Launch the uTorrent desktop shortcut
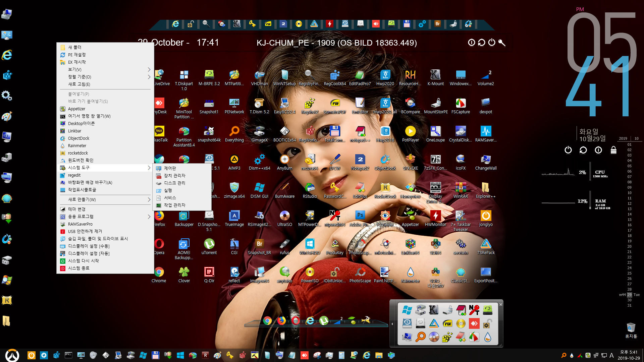Viewport: 644px width, 362px height. (209, 246)
